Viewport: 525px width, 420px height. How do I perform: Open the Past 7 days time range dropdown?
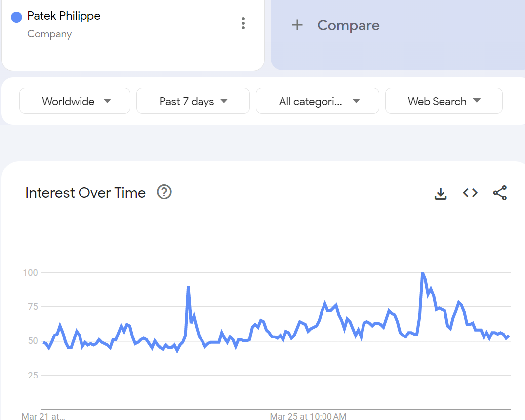pyautogui.click(x=193, y=101)
